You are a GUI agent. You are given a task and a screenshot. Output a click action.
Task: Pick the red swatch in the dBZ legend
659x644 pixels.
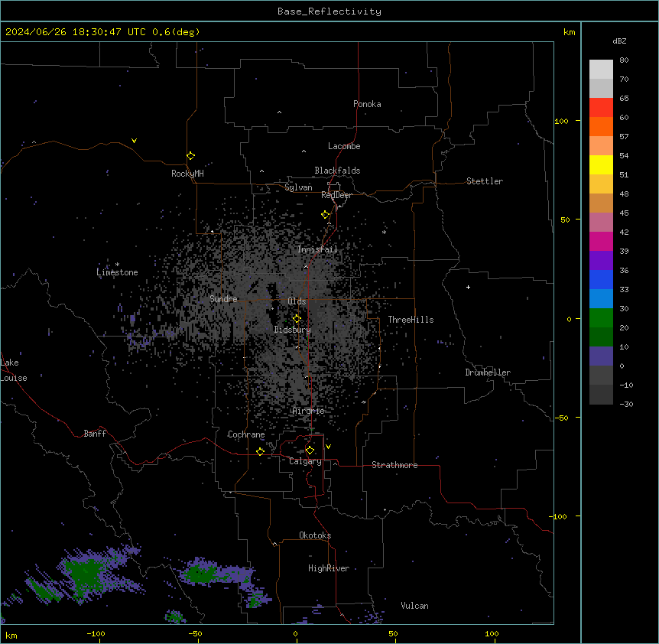click(601, 107)
